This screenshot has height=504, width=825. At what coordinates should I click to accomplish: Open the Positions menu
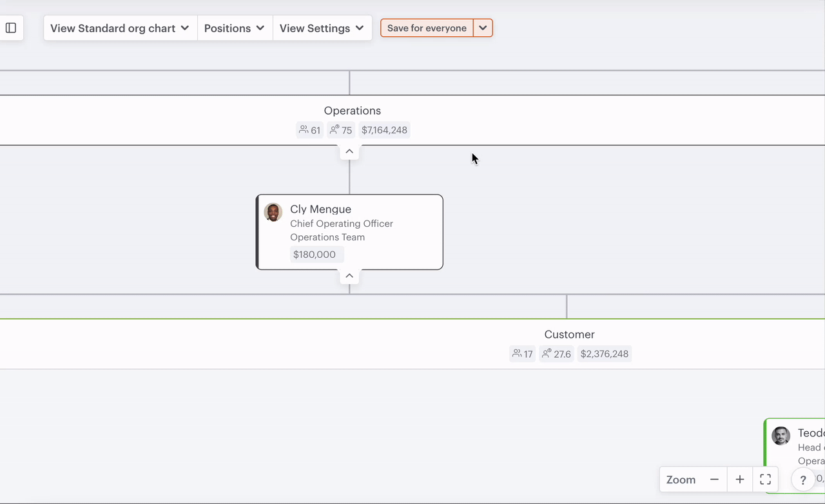(x=235, y=28)
